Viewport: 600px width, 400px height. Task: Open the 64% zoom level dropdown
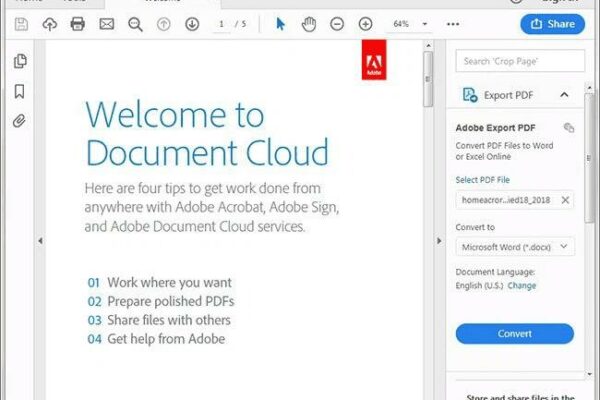[410, 24]
